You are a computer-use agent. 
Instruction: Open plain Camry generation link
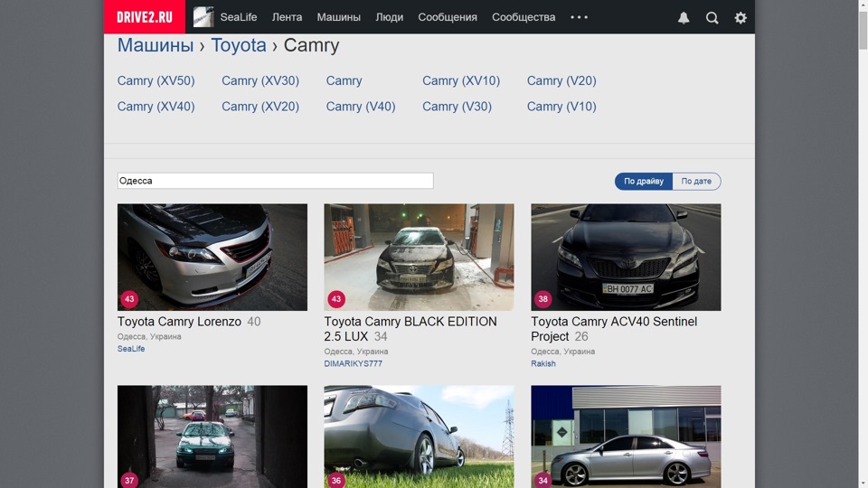pos(344,80)
